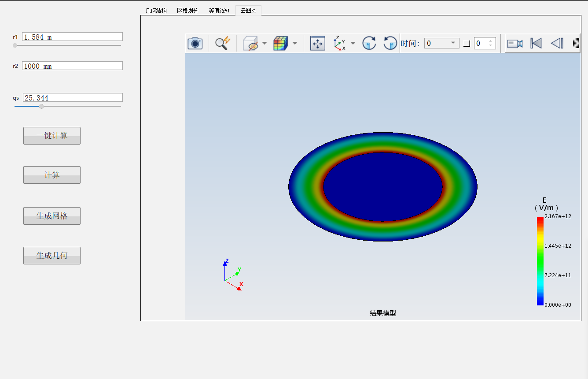Select the 云图E1 tab
588x379 pixels.
click(x=248, y=11)
